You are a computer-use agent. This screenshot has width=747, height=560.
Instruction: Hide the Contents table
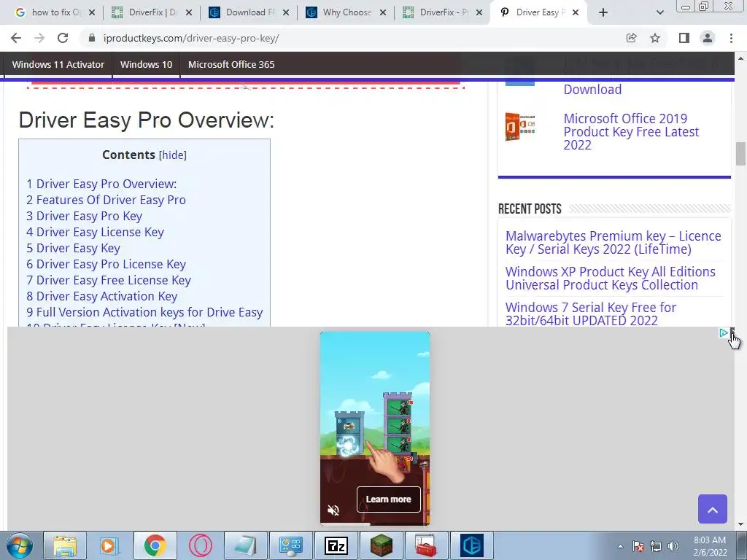[172, 155]
